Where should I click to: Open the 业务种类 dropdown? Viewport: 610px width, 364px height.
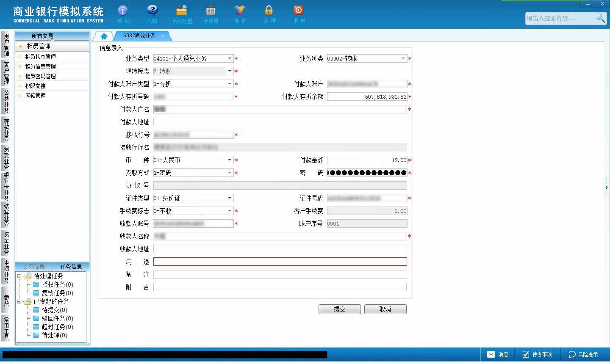pos(403,58)
